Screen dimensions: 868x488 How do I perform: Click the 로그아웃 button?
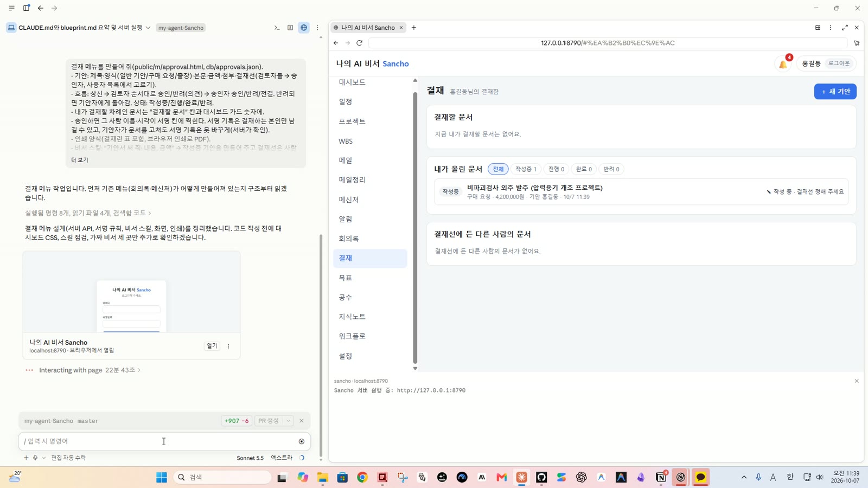(x=839, y=63)
